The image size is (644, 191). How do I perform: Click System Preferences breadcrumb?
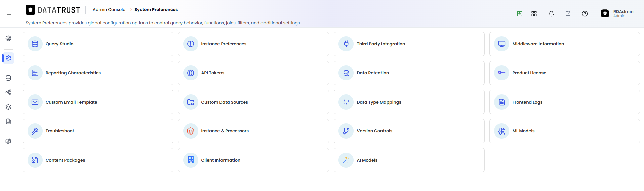point(156,10)
